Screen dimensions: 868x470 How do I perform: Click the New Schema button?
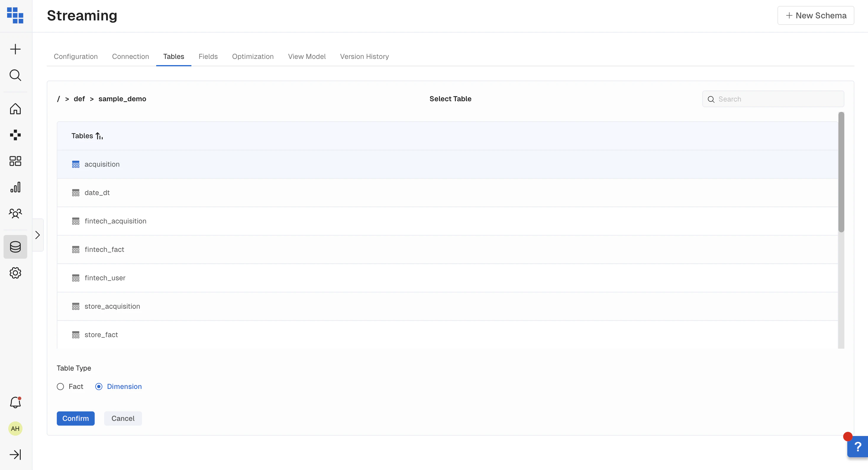point(816,15)
